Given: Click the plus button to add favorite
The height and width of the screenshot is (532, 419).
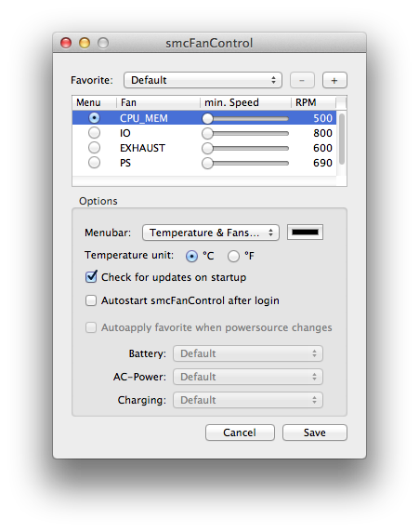Looking at the screenshot, I should (x=334, y=80).
